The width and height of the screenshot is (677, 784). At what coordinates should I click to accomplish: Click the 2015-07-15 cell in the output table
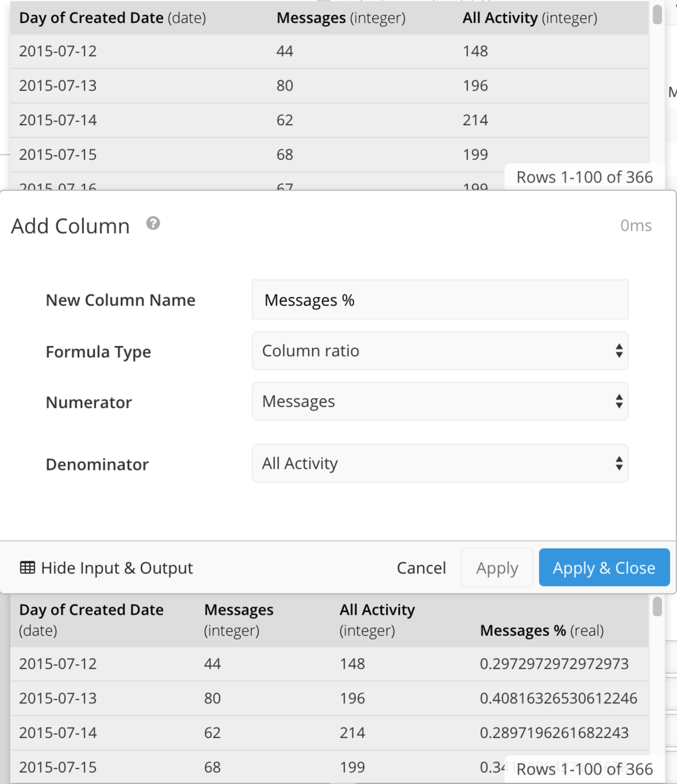pyautogui.click(x=58, y=767)
